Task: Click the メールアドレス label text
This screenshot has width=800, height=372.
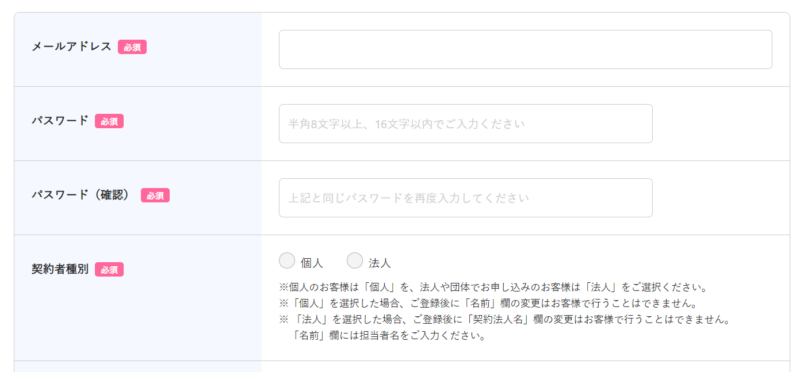Action: (71, 46)
